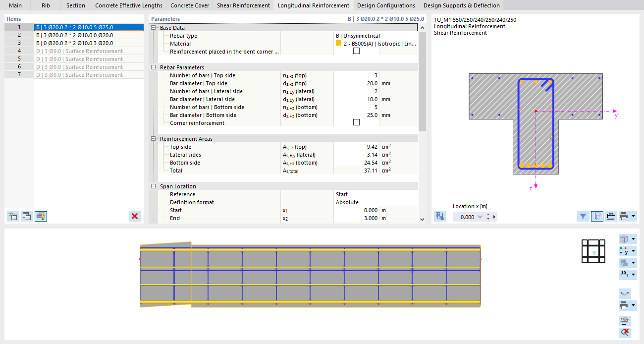Image resolution: width=644 pixels, height=344 pixels.
Task: Click the Location x play arrow
Action: click(494, 217)
